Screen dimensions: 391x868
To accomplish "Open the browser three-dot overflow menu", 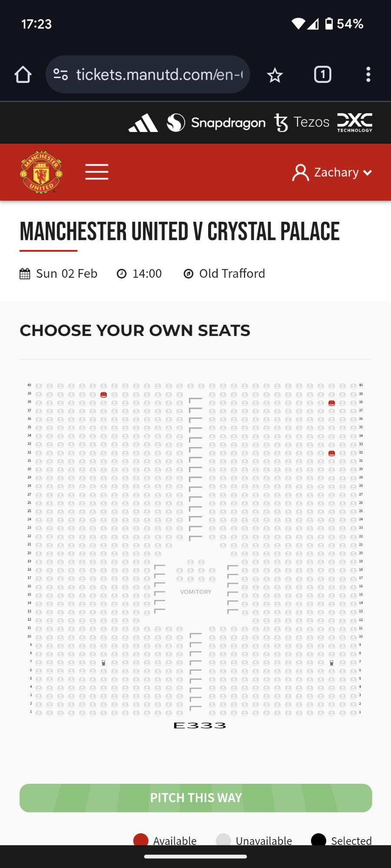I will pyautogui.click(x=368, y=75).
